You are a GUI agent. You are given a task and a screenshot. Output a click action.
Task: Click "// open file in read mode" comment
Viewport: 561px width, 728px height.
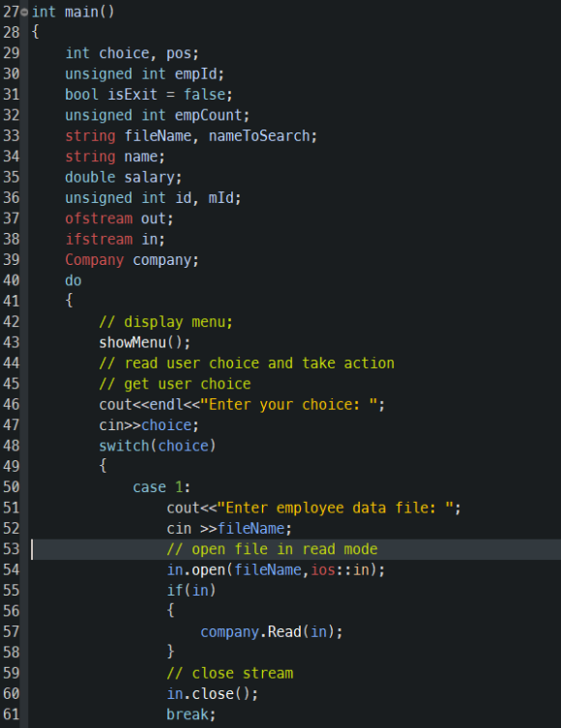coord(272,549)
